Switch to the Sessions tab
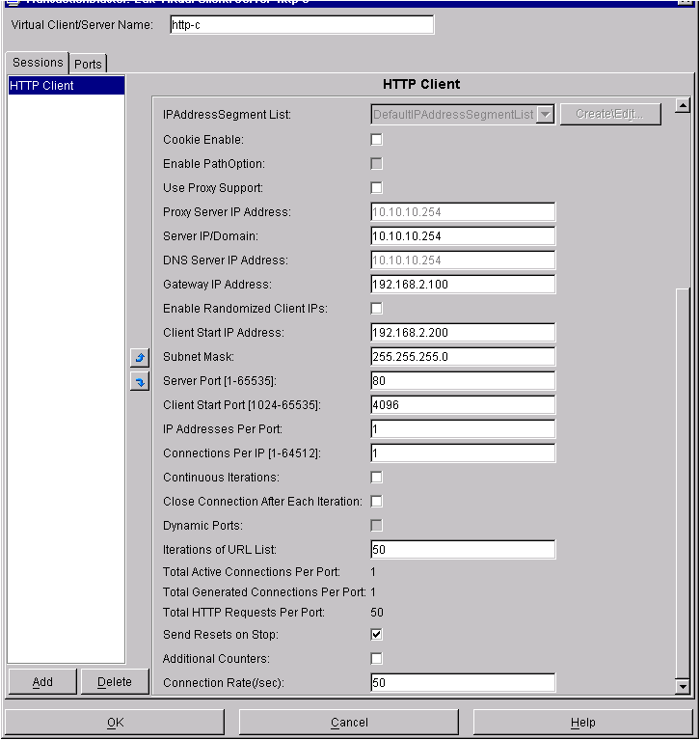This screenshot has width=700, height=740. (38, 63)
